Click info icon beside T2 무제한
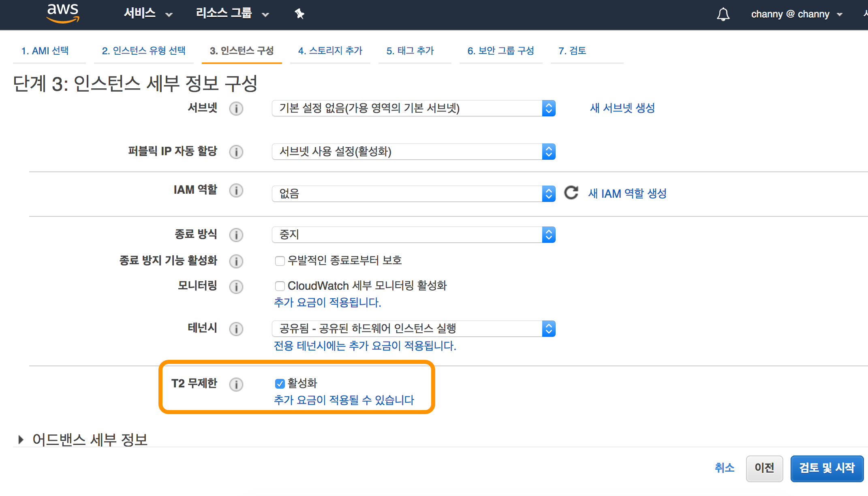868x496 pixels. point(236,384)
